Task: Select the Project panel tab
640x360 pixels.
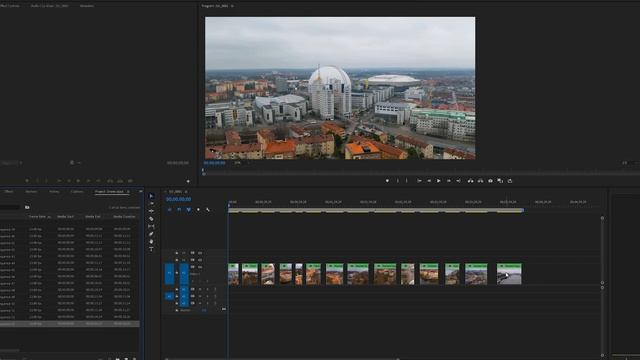Action: point(109,191)
